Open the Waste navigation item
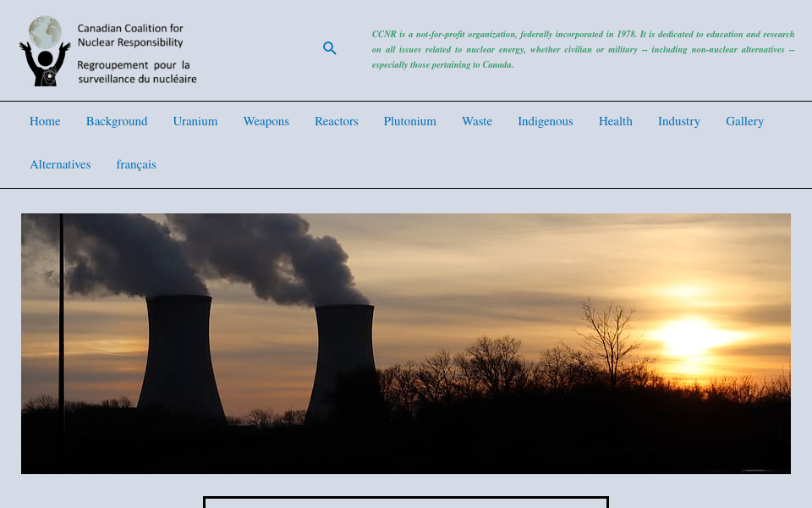This screenshot has width=812, height=508. tap(477, 121)
